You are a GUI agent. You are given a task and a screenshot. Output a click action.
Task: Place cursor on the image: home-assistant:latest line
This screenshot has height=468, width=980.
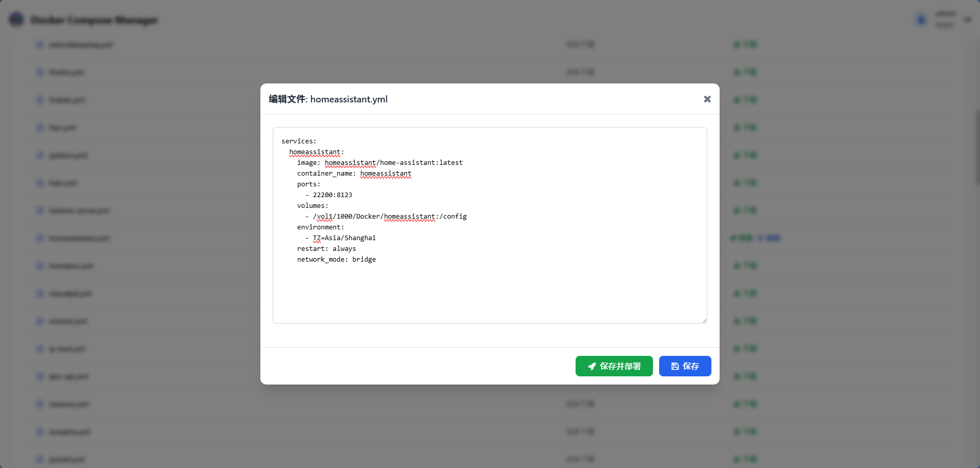pos(380,163)
